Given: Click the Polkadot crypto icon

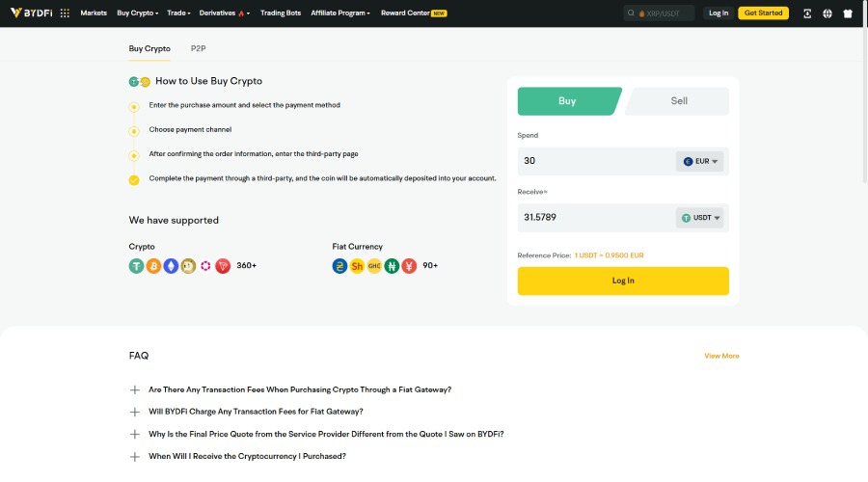Looking at the screenshot, I should point(205,266).
